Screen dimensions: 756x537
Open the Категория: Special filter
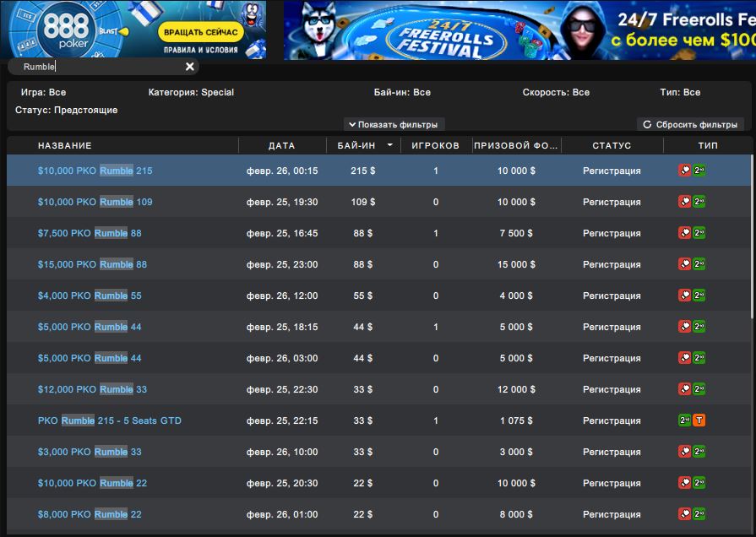click(x=191, y=92)
